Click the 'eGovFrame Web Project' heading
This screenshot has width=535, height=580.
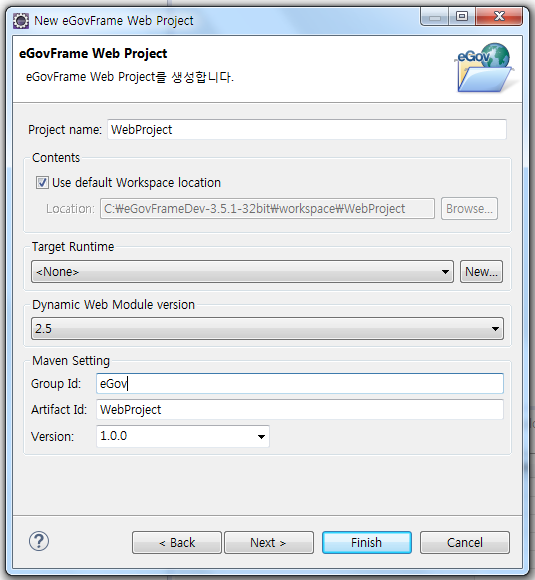[93, 53]
